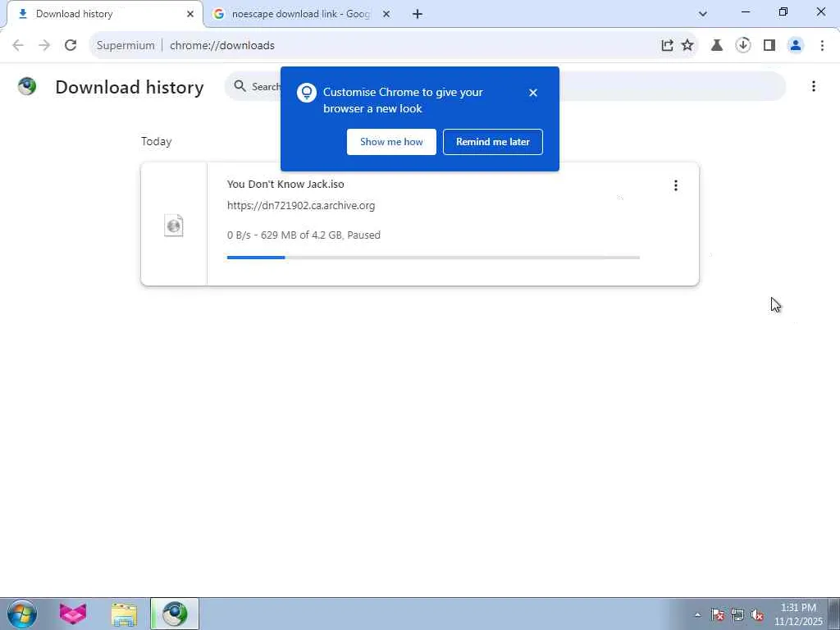Open the profile avatar menu
Screen dimensions: 840x630
tap(796, 46)
